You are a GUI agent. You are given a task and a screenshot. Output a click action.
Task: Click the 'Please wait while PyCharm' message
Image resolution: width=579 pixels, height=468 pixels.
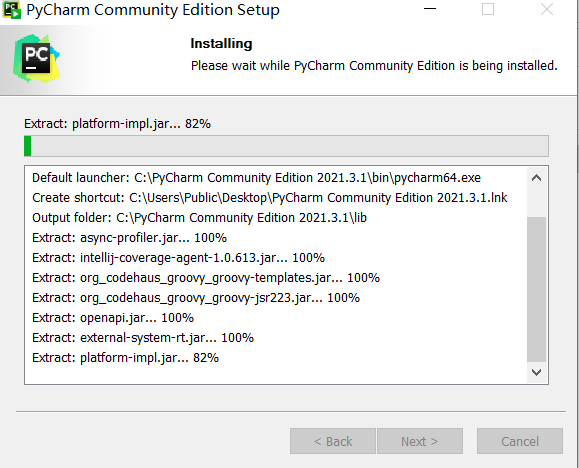pyautogui.click(x=374, y=66)
